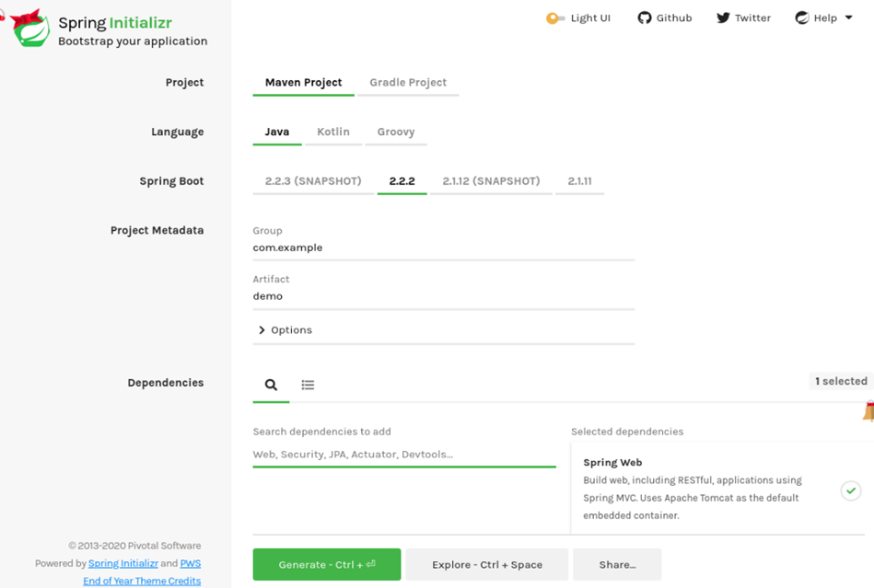Choose Kotlin language
This screenshot has height=588, width=874.
tap(333, 133)
